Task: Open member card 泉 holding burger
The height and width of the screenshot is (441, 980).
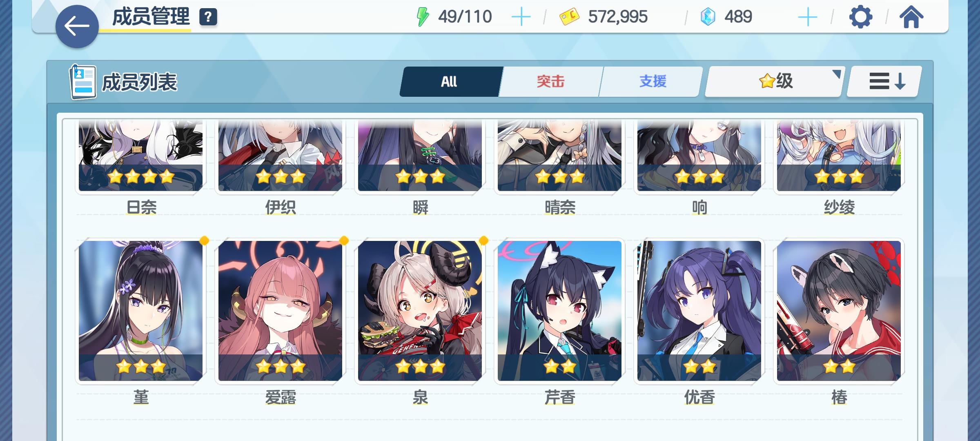Action: [x=420, y=311]
